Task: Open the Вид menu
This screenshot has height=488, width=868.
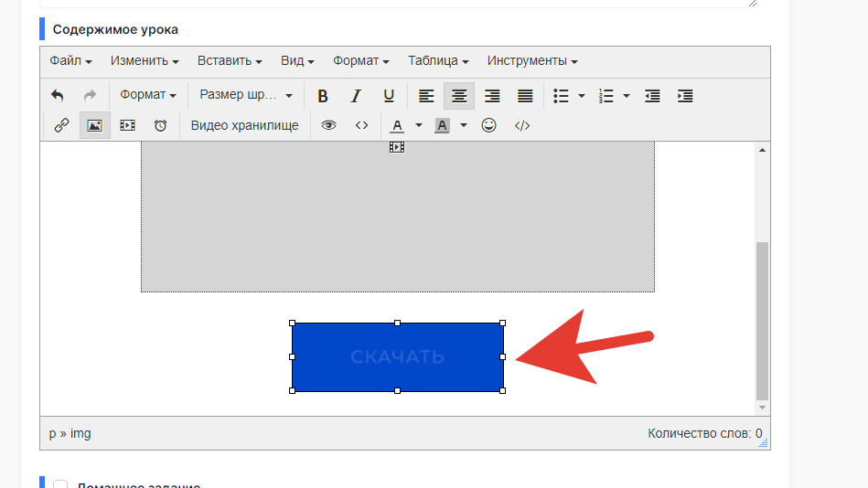Action: tap(297, 61)
